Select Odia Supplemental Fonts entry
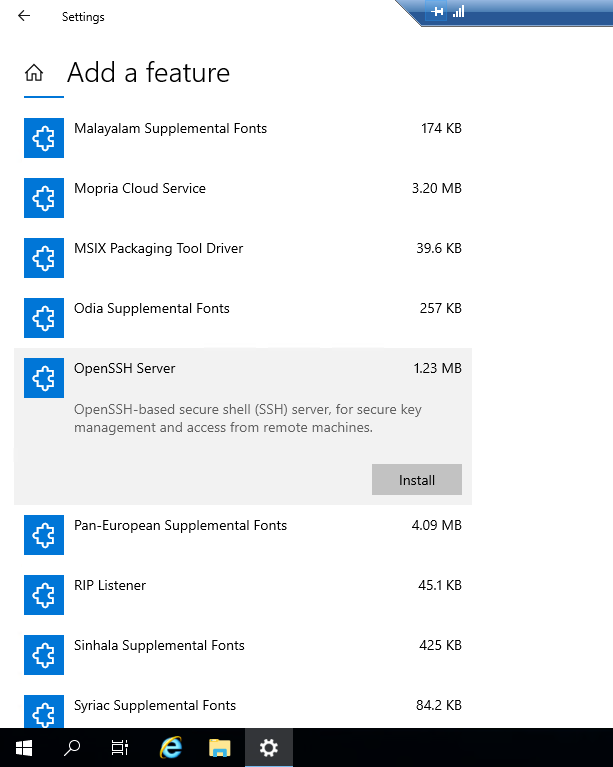The height and width of the screenshot is (767, 613). (152, 309)
